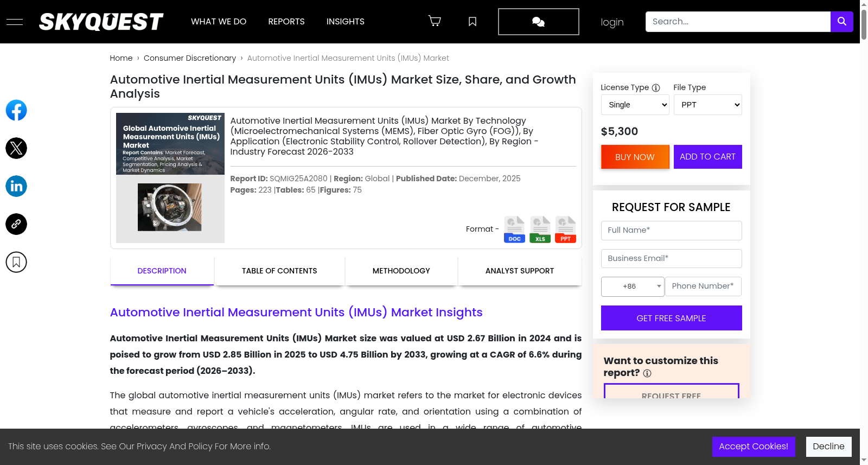Open the License Type dropdown

(635, 105)
